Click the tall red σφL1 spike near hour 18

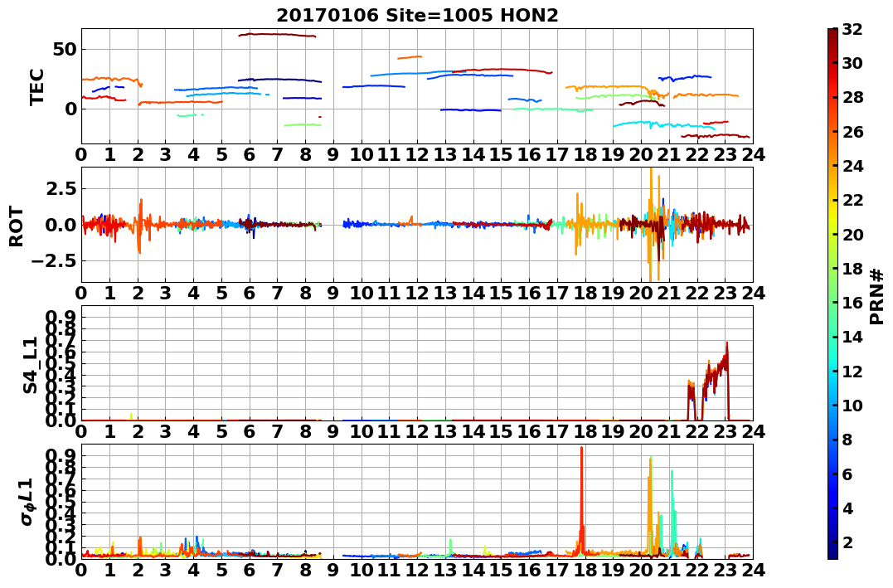[x=581, y=496]
